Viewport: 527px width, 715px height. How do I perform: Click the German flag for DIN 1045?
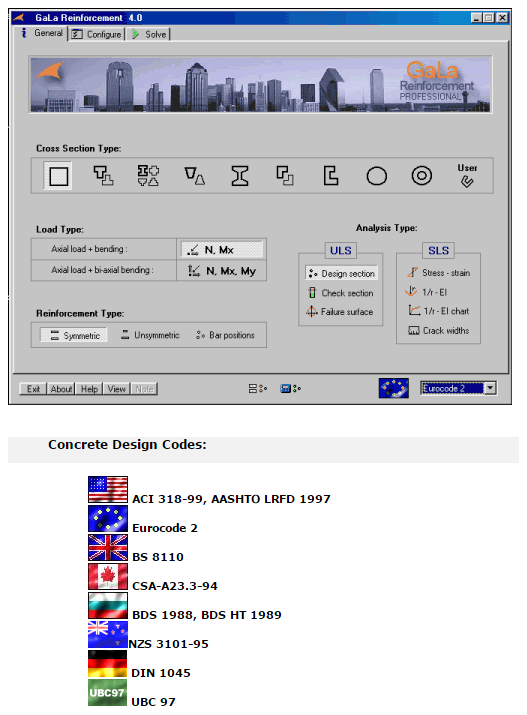108,663
